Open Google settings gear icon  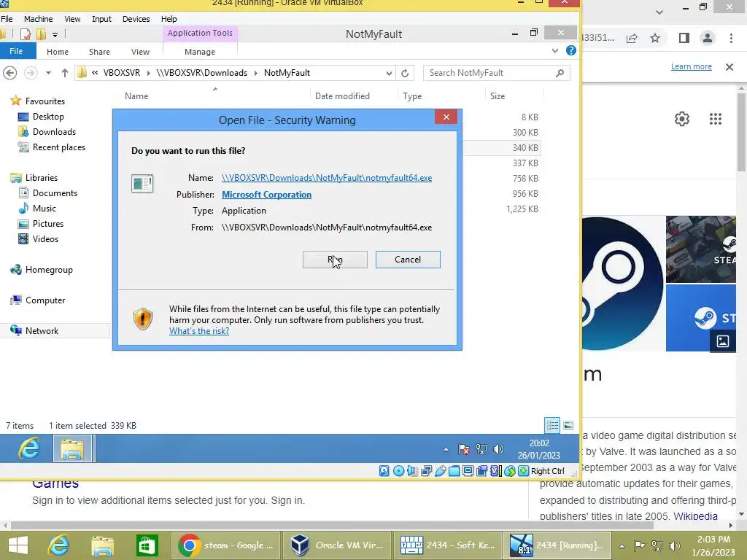(x=682, y=119)
